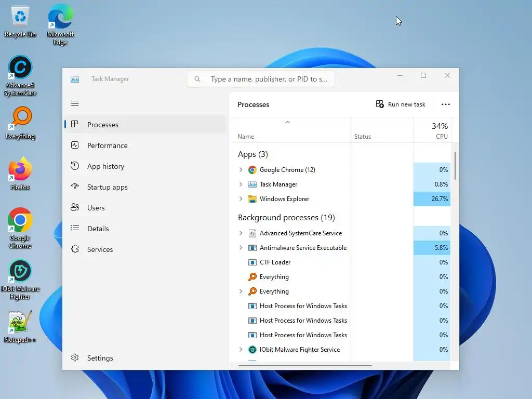This screenshot has width=532, height=399.
Task: Open the three-dot more options menu
Action: pyautogui.click(x=445, y=104)
